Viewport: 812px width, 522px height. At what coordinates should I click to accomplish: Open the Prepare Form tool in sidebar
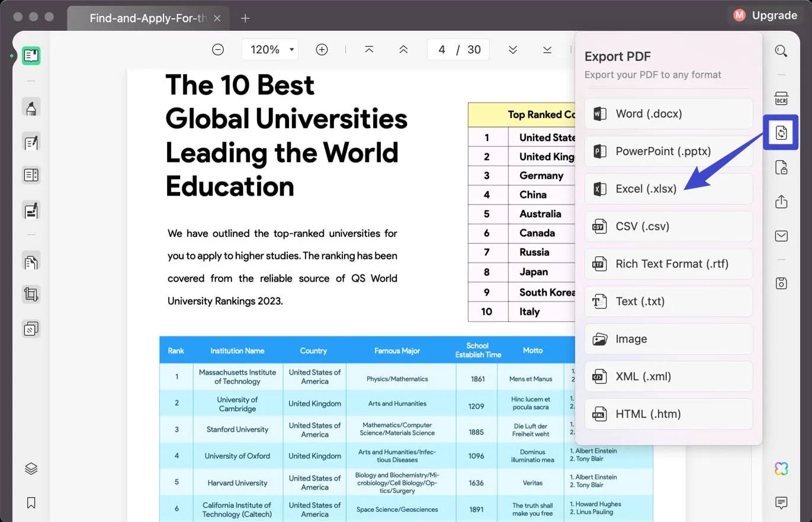[31, 175]
